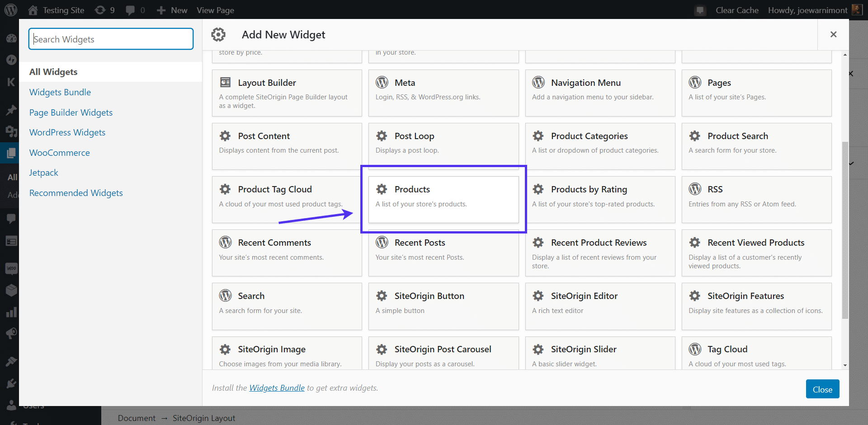Image resolution: width=868 pixels, height=425 pixels.
Task: Click inside the Search Widgets field
Action: [x=110, y=39]
